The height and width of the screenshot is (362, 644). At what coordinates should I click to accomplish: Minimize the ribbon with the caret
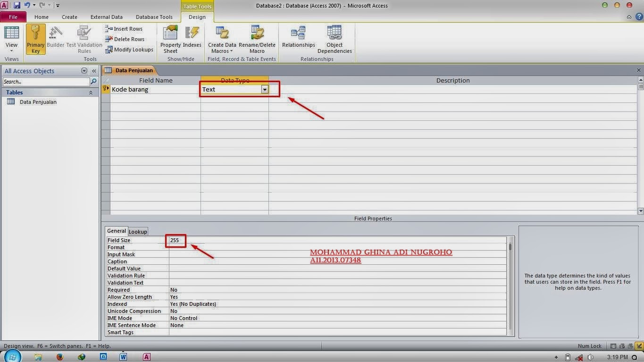click(629, 17)
